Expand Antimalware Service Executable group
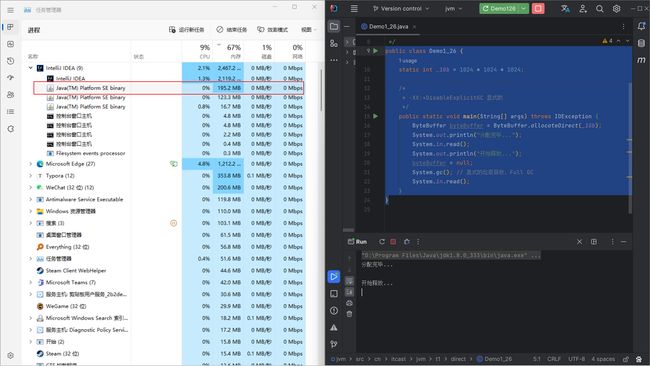The width and height of the screenshot is (650, 366). [x=31, y=199]
